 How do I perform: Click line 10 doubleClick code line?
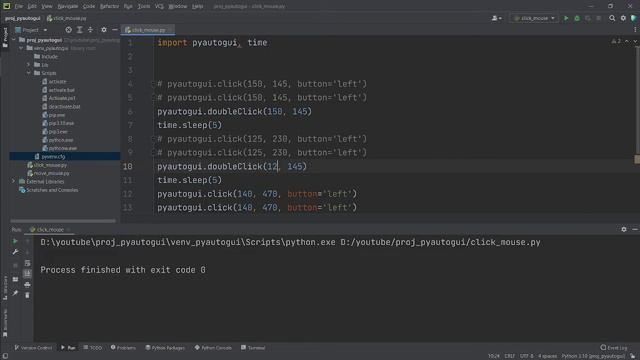(x=232, y=167)
